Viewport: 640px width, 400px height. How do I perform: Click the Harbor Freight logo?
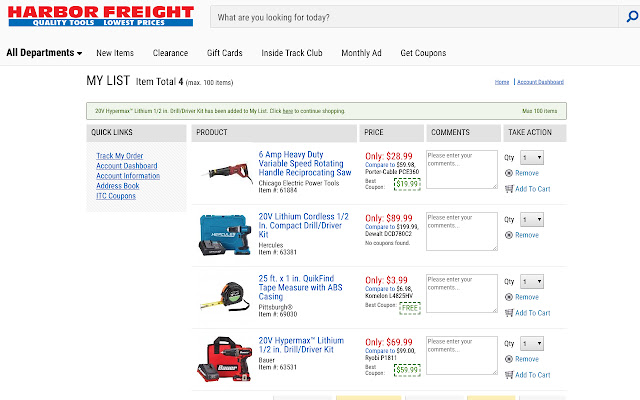[x=100, y=16]
